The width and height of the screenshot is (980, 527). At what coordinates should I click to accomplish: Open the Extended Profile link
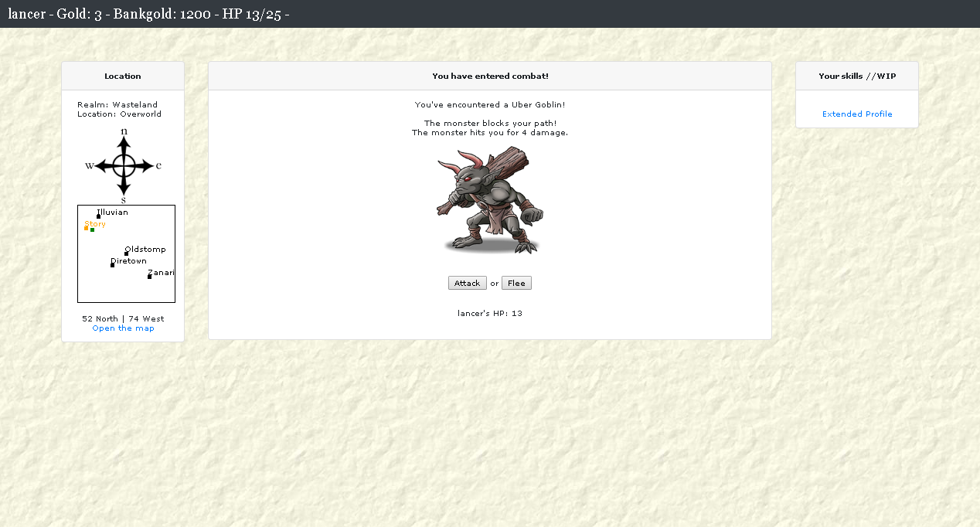pos(857,114)
